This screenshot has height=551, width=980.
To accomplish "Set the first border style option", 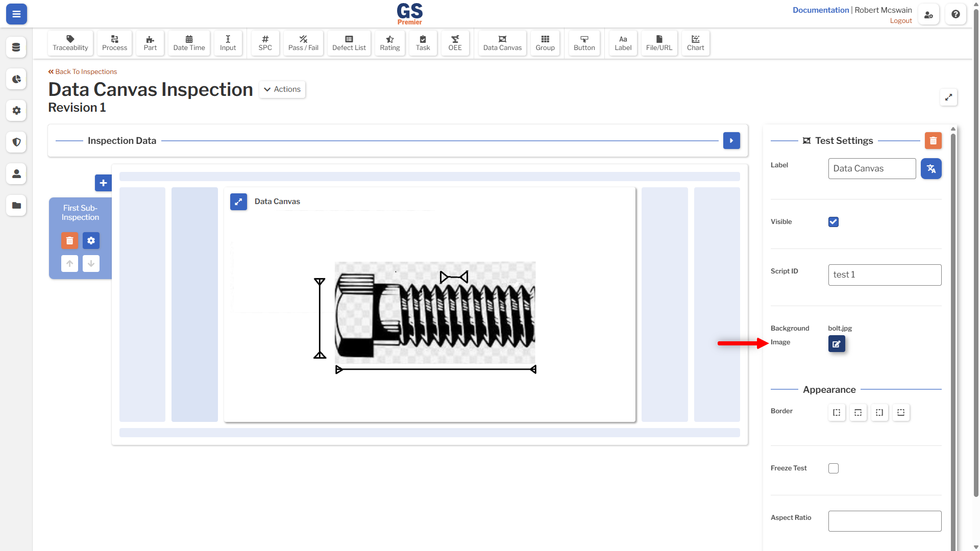I will (837, 413).
